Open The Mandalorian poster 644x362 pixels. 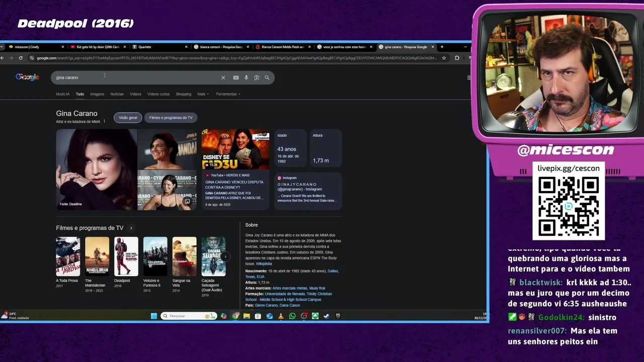click(97, 256)
